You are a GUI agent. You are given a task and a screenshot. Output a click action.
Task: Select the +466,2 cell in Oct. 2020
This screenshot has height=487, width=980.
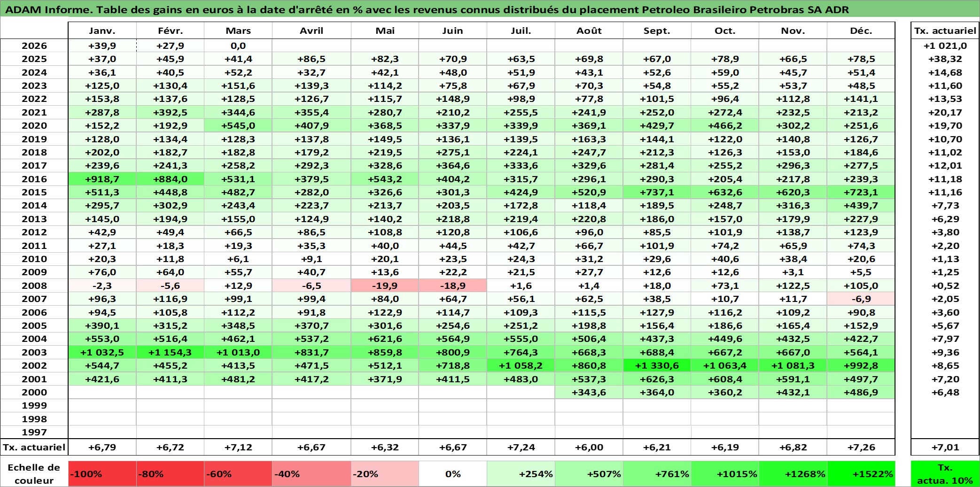point(725,125)
